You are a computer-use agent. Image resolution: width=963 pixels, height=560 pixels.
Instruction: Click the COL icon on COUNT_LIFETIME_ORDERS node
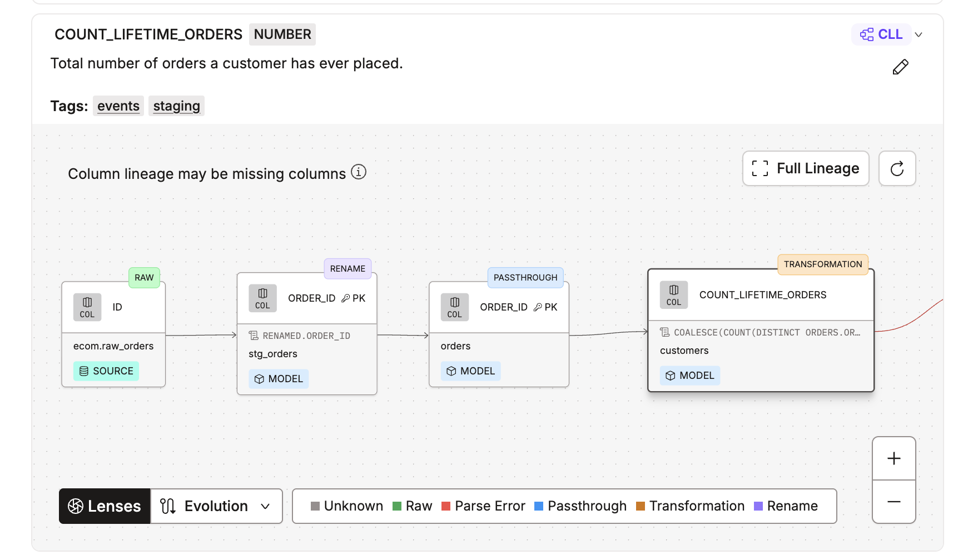673,295
